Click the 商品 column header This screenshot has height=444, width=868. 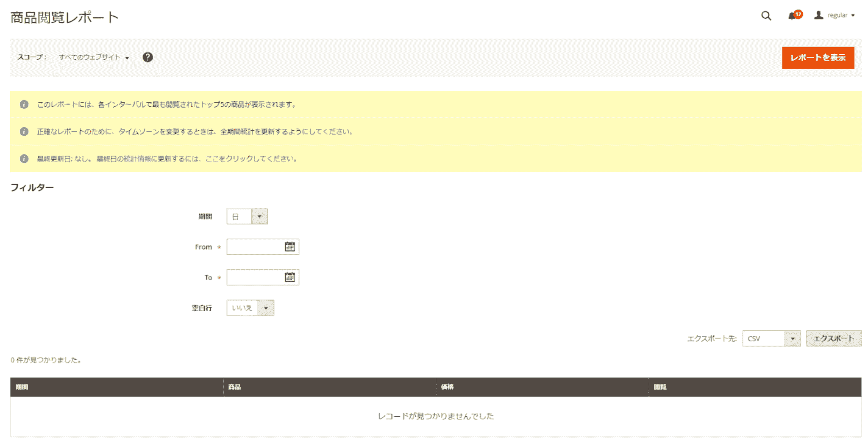tap(234, 387)
